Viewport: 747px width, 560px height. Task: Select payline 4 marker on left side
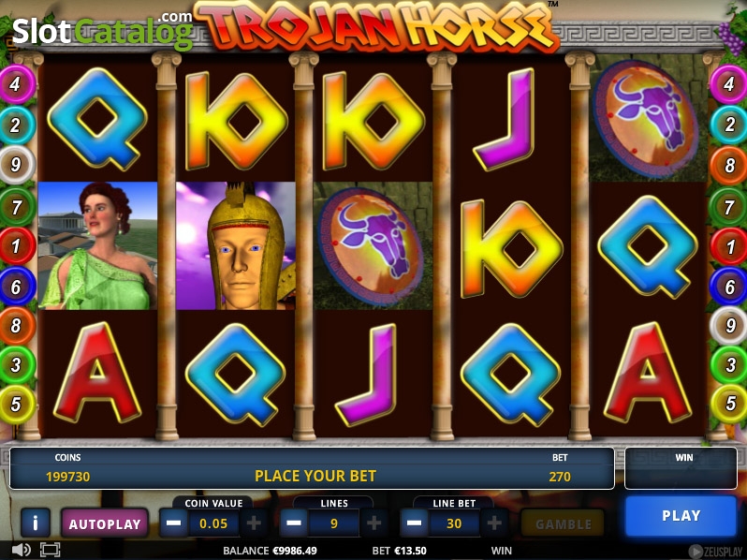click(17, 84)
